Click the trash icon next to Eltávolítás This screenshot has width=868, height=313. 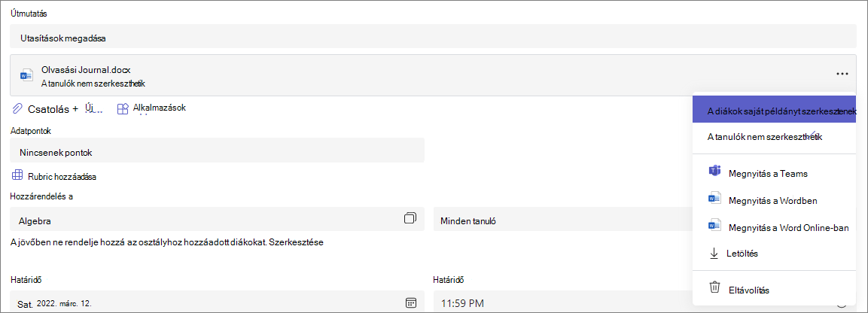[714, 288]
